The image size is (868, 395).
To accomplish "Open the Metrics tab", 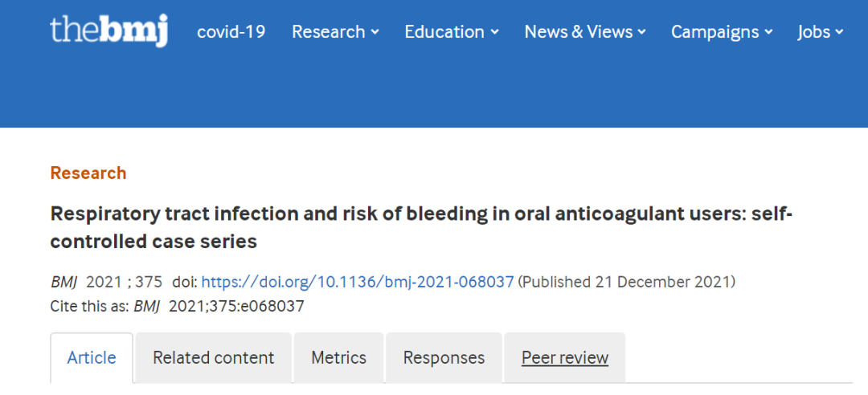I will (x=339, y=358).
